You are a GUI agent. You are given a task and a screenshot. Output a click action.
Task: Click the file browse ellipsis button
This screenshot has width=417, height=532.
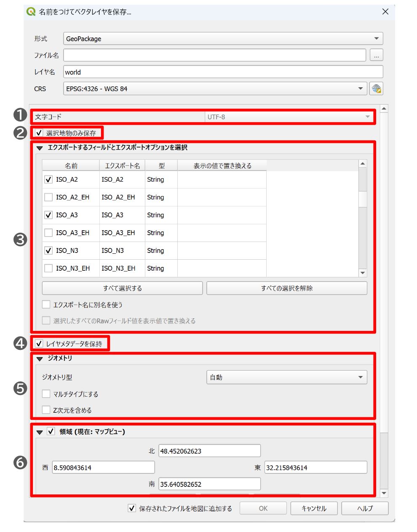376,55
